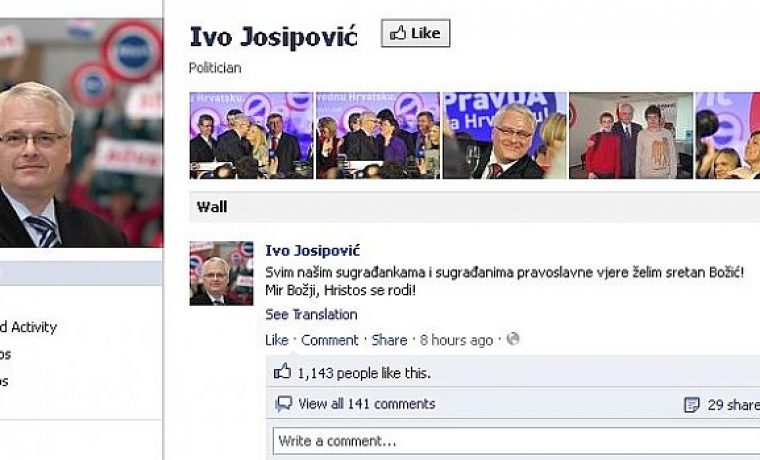
Task: Open fifth partially visible photo strip thumbnail
Action: pyautogui.click(x=728, y=136)
